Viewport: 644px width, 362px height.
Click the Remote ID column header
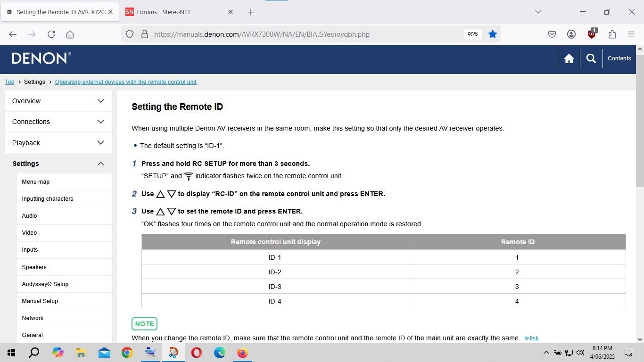pos(517,242)
